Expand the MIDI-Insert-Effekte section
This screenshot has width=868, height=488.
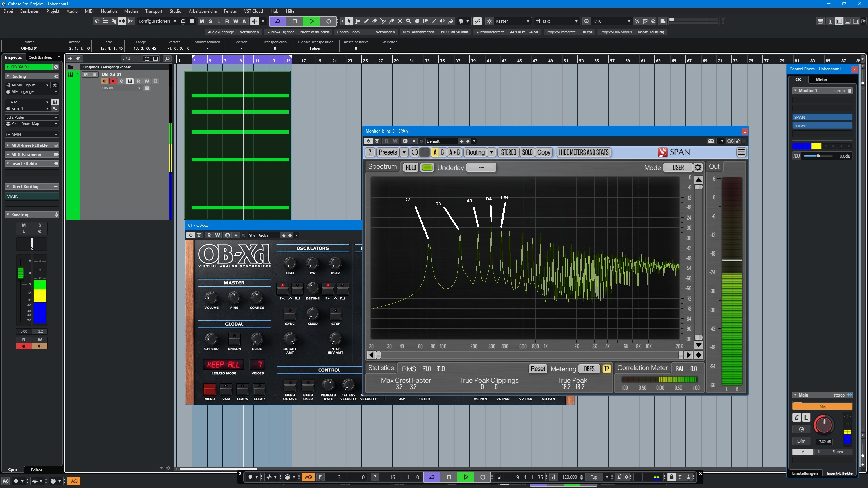tap(29, 145)
